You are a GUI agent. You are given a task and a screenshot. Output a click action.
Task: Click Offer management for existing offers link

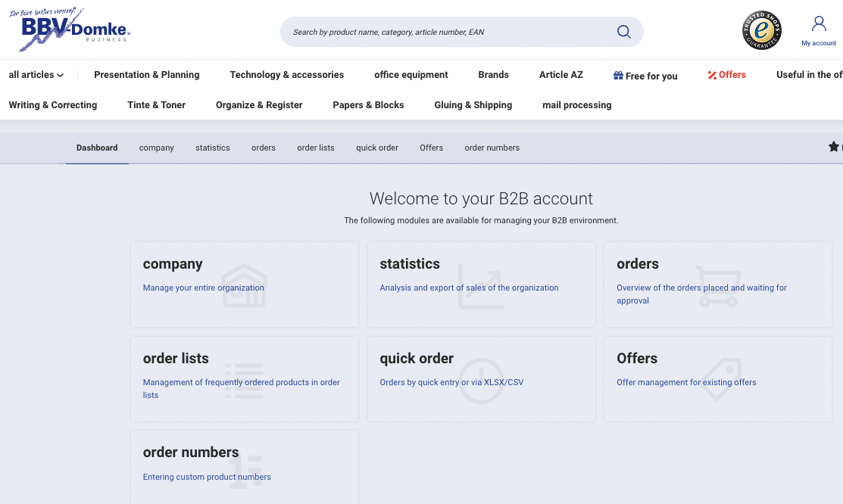pos(686,382)
